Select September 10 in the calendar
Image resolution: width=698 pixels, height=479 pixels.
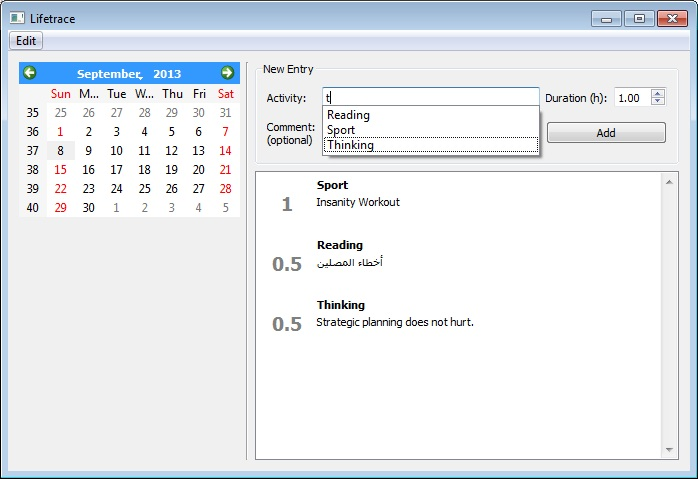117,150
